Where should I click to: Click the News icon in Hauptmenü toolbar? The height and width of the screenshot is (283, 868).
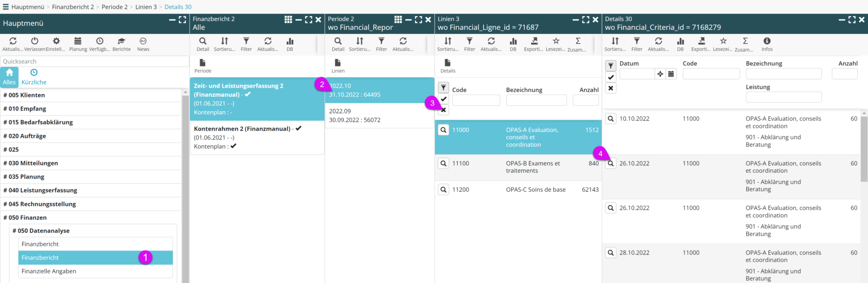pos(143,41)
